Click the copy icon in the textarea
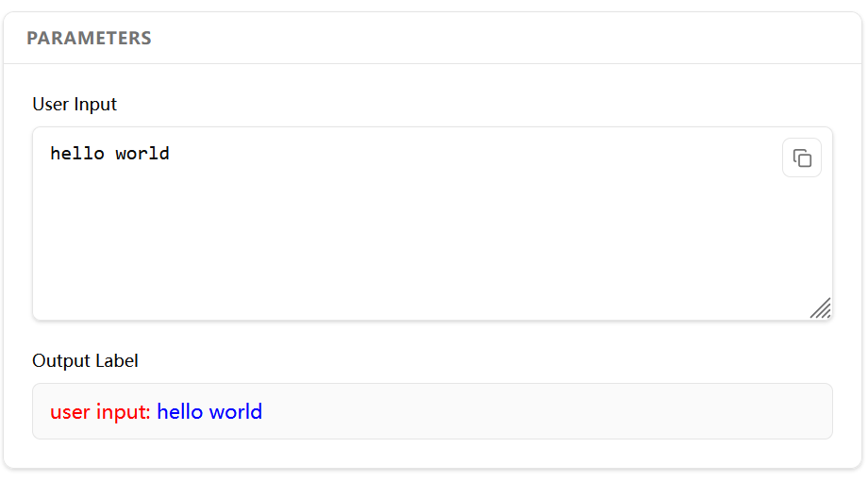The image size is (868, 481). click(802, 158)
